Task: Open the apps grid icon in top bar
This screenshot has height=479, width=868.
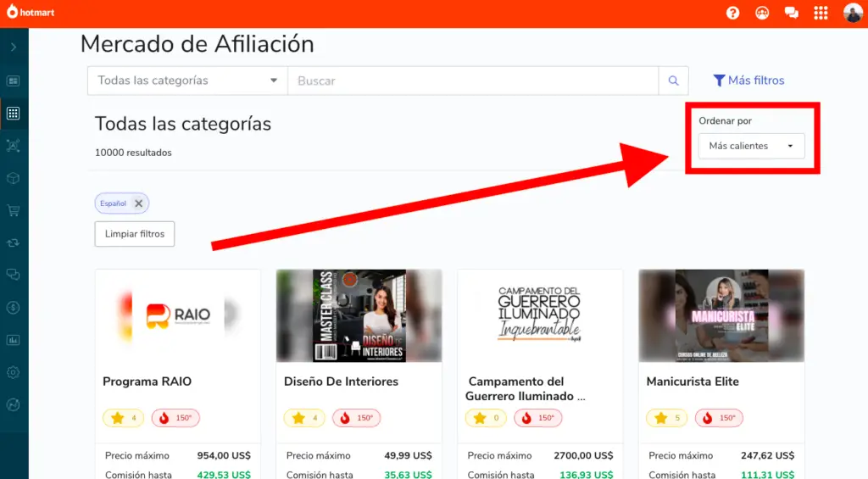Action: [x=821, y=13]
